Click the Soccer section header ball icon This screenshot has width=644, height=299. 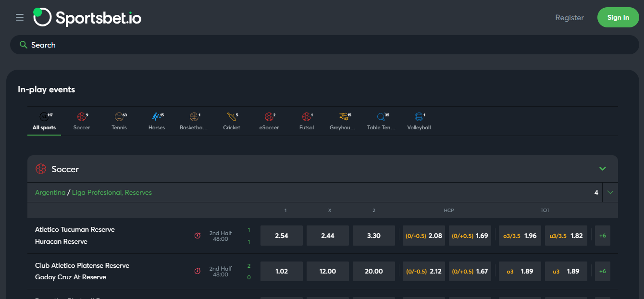[x=41, y=169]
